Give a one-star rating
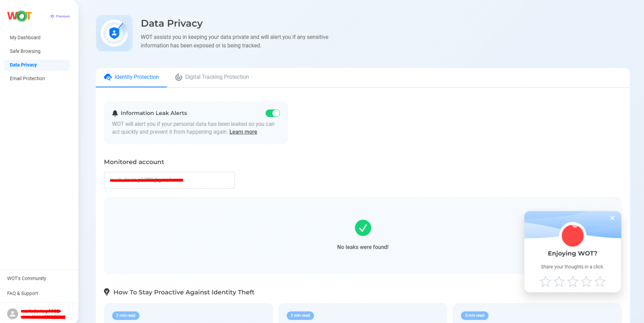The image size is (644, 323). [545, 281]
